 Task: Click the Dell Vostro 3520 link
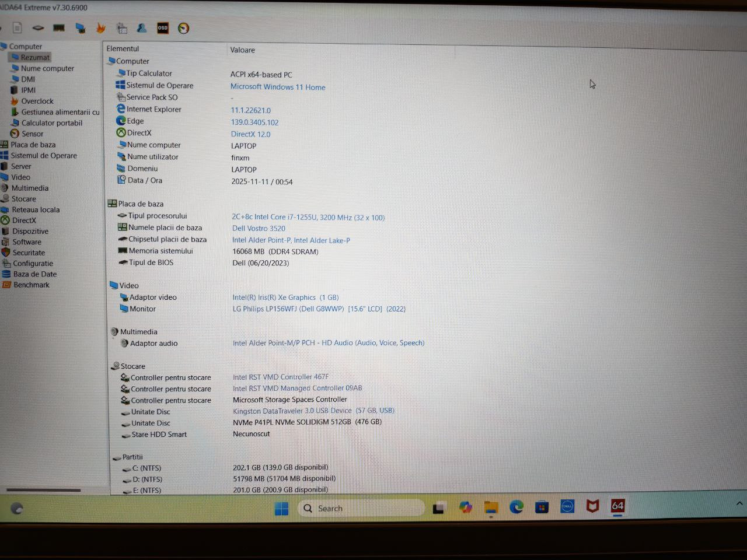tap(259, 229)
